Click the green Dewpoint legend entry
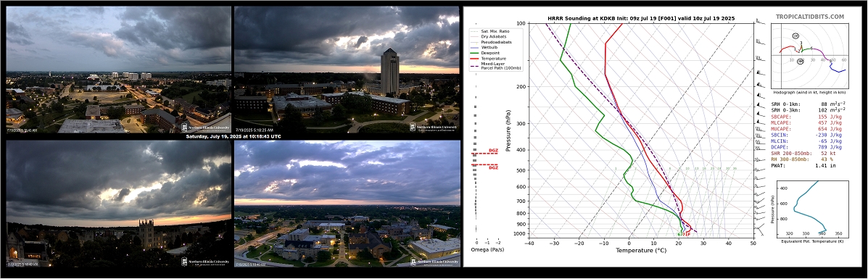This screenshot has height=279, width=868. pos(489,53)
